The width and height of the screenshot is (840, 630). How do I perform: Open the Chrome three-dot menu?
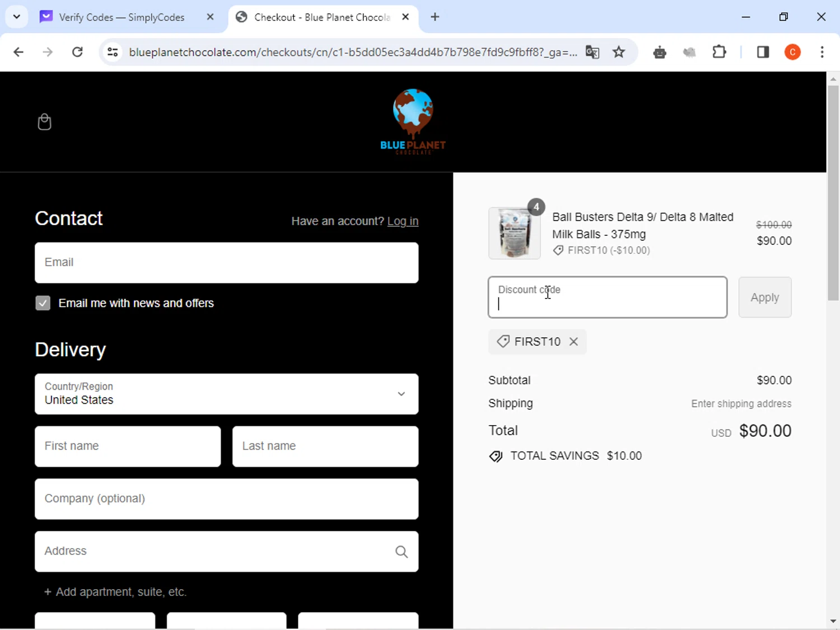point(822,52)
